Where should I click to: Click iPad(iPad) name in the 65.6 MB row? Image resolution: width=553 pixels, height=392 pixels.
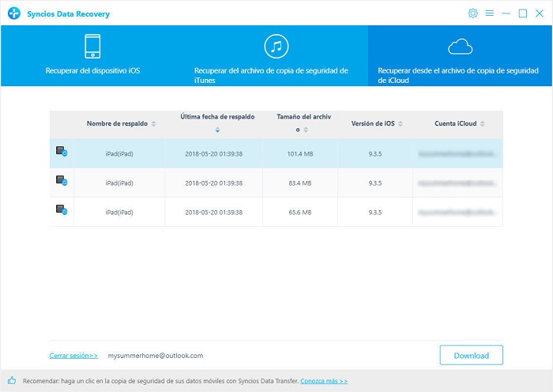point(119,213)
